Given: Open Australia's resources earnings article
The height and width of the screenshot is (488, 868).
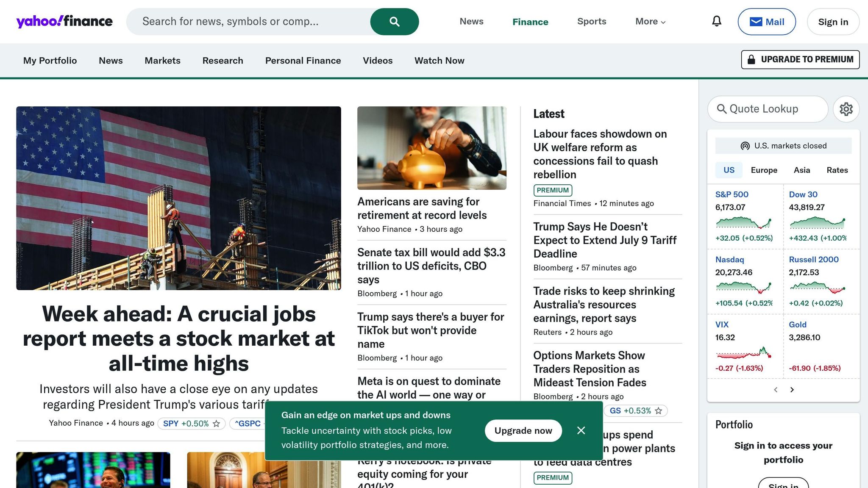Looking at the screenshot, I should 604,305.
